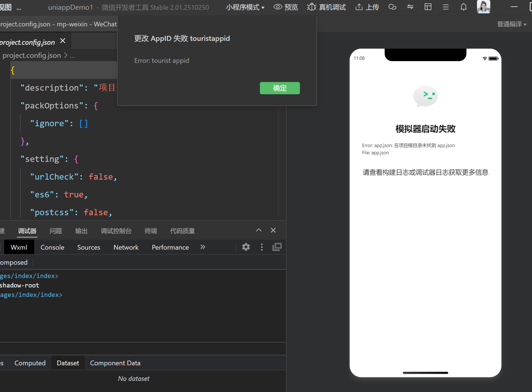This screenshot has width=532, height=392.
Task: Click the "packOptions" key in editor
Action: [52, 106]
